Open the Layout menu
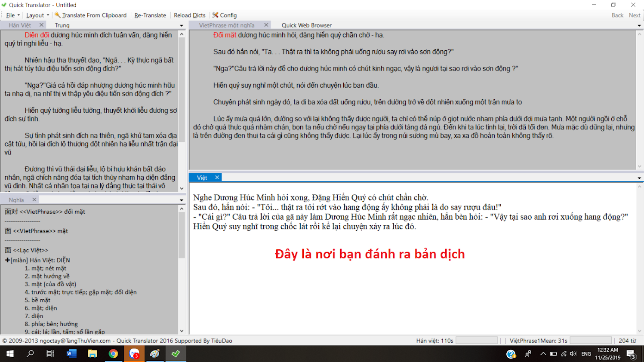This screenshot has width=644, height=362. (x=34, y=15)
